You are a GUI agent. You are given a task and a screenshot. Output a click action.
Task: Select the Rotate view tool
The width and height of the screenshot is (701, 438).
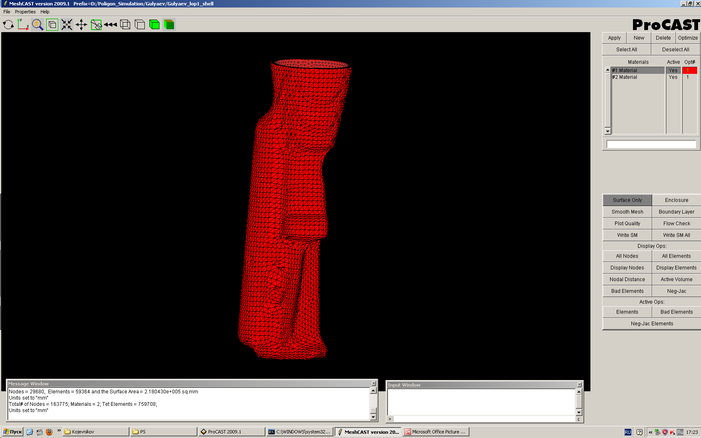8,25
